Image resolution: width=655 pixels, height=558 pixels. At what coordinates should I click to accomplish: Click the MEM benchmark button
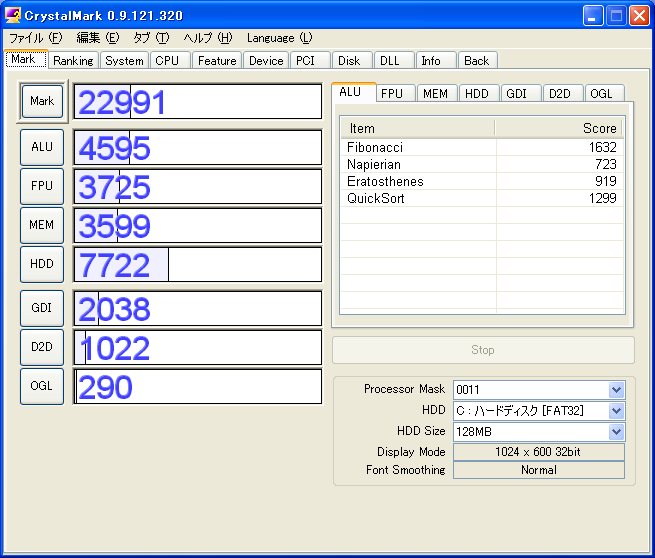coord(42,225)
